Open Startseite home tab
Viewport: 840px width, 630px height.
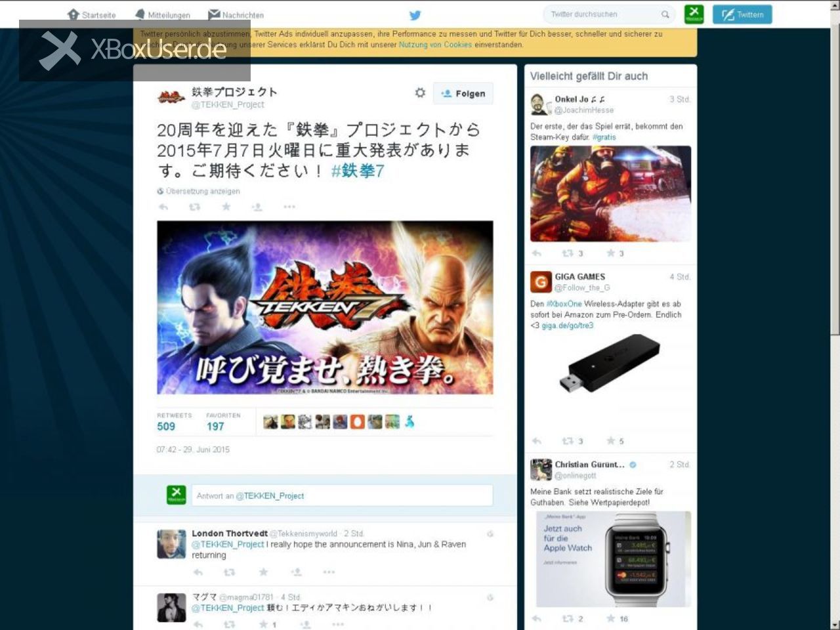92,14
